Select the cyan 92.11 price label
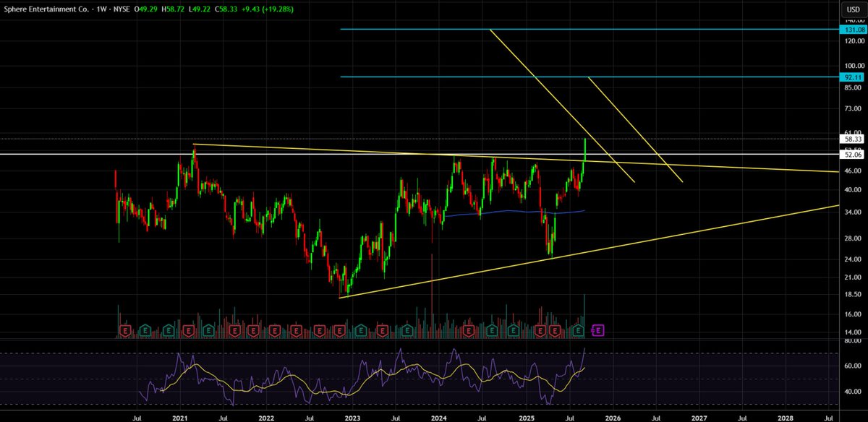868x422 pixels. (x=853, y=77)
